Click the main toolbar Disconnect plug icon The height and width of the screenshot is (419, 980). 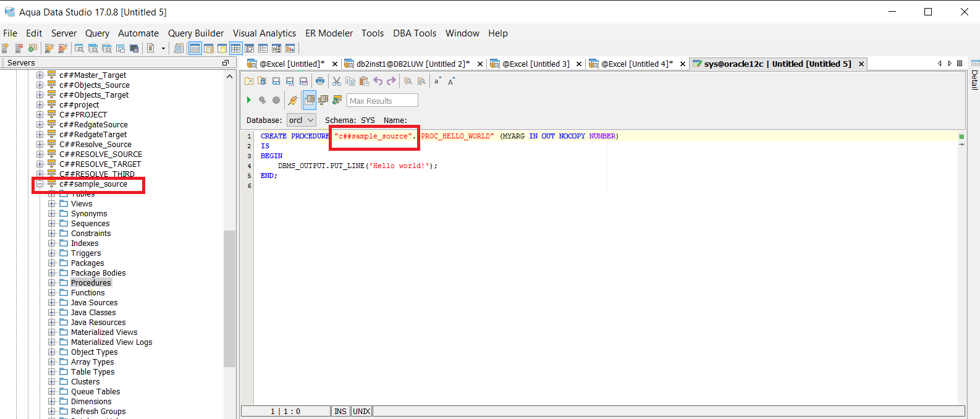point(62,48)
